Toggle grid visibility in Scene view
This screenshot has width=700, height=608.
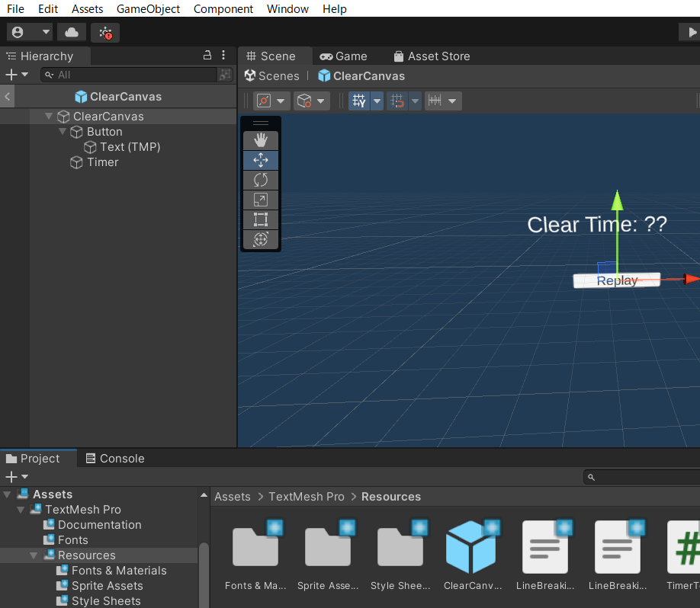[x=358, y=101]
